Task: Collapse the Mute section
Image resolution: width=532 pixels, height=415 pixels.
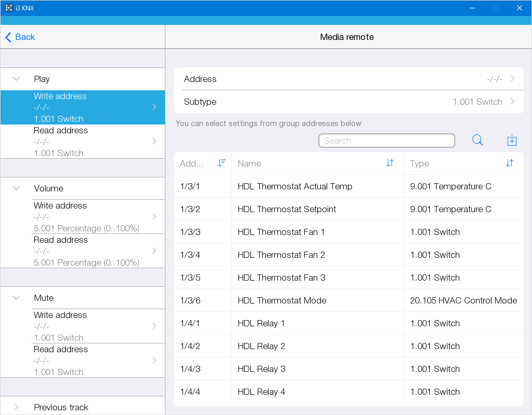Action: tap(17, 298)
